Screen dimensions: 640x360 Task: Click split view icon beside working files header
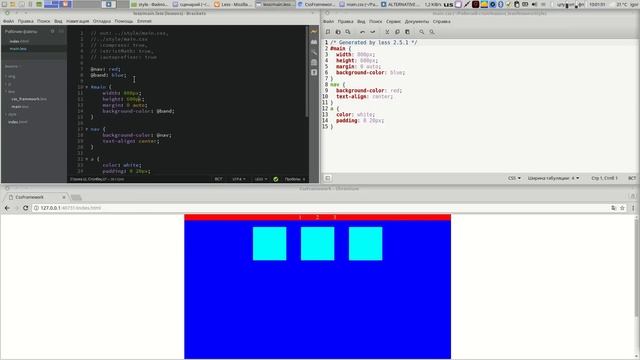tap(61, 31)
